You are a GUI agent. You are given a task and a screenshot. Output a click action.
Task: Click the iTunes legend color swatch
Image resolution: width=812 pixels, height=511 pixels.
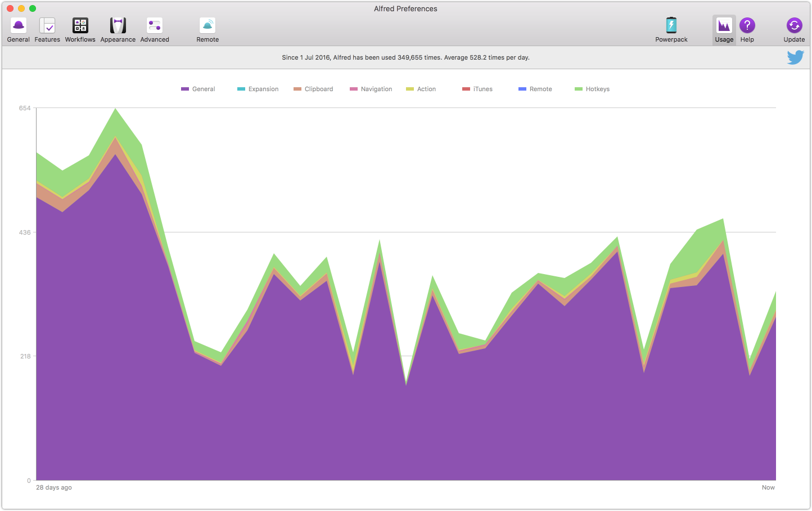point(466,89)
